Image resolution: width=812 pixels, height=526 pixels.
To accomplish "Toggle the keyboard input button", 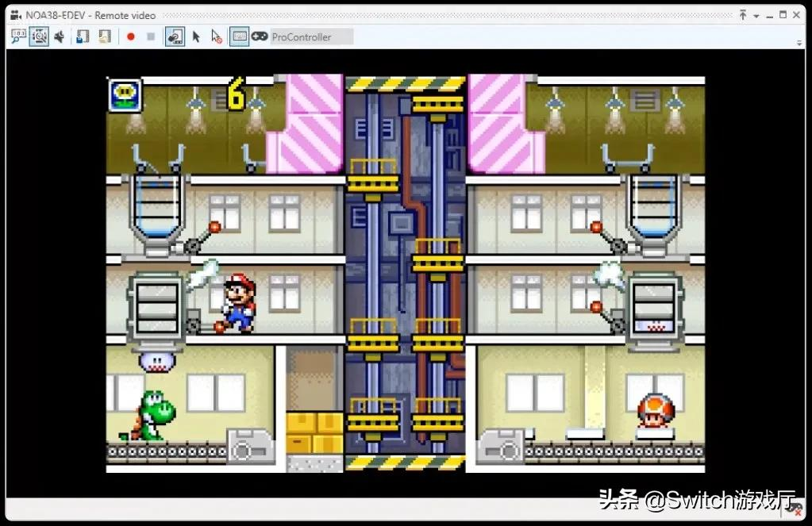I will pyautogui.click(x=239, y=36).
